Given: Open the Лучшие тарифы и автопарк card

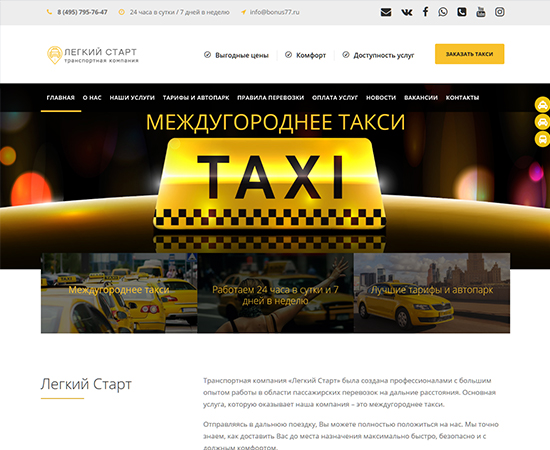Looking at the screenshot, I should coord(432,293).
